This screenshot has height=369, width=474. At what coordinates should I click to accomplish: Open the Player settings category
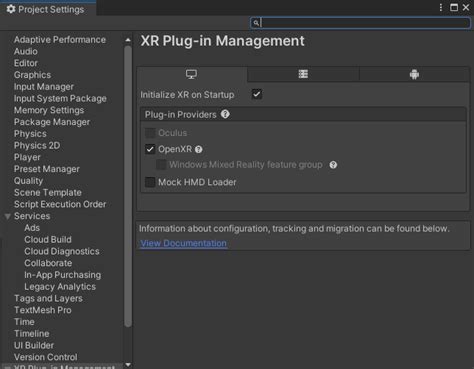tap(27, 157)
